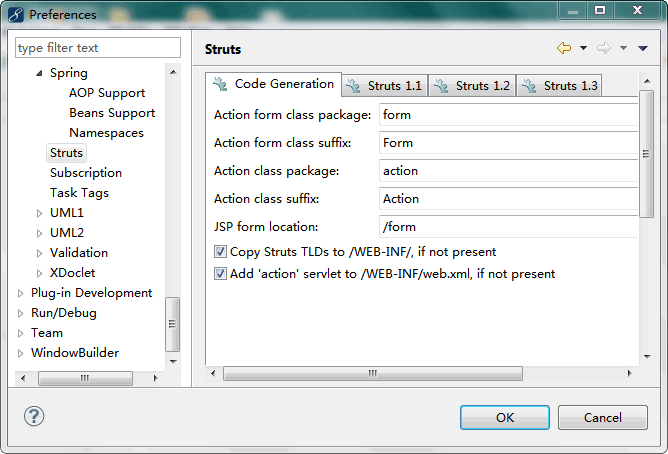Maximize the Preferences window
The width and height of the screenshot is (668, 454).
click(x=600, y=10)
